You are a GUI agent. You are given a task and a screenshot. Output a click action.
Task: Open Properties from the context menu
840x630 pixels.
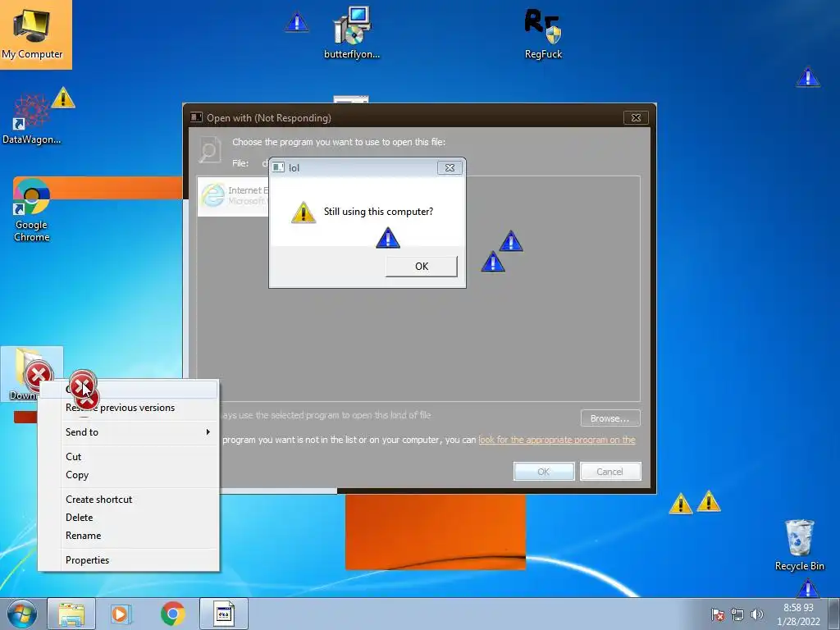point(129,559)
